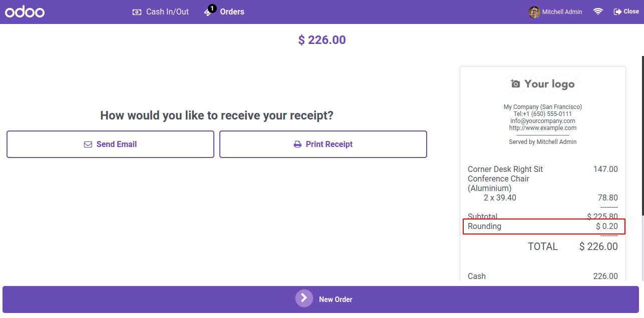644x318 pixels.
Task: Click the Cash In/Out banknote icon
Action: tap(137, 12)
